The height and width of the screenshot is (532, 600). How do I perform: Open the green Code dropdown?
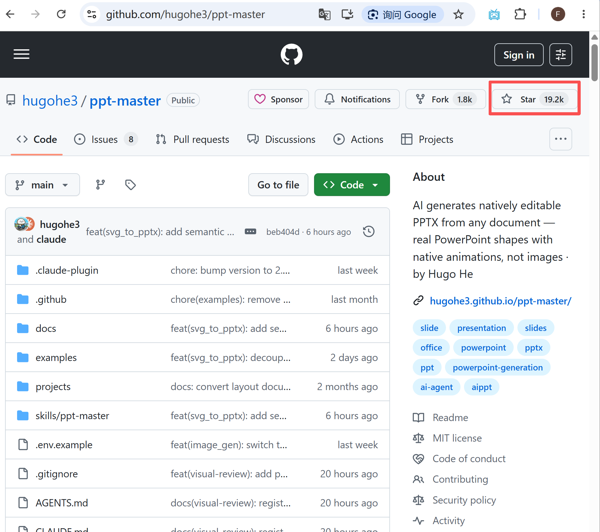pyautogui.click(x=352, y=185)
